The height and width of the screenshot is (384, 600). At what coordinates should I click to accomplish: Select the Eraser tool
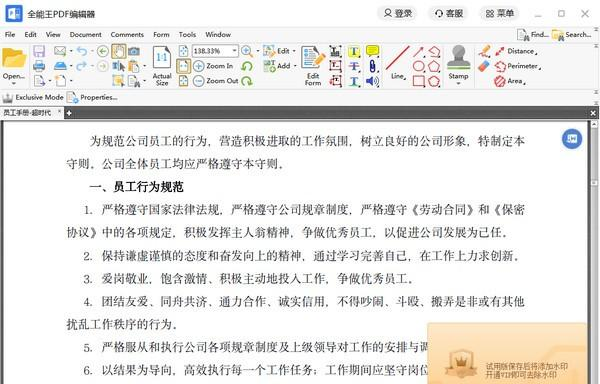[x=484, y=66]
